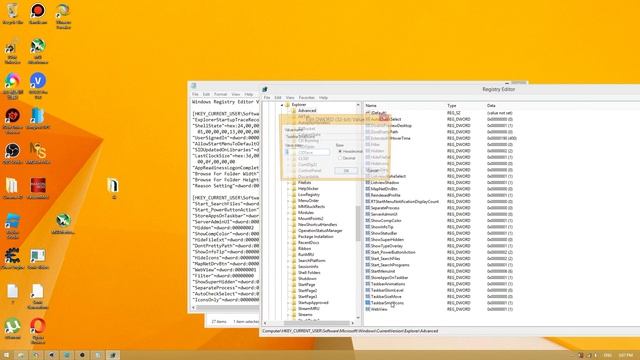This screenshot has height=360, width=640.
Task: Click OK in the Edit DWORD dialog
Action: click(346, 171)
